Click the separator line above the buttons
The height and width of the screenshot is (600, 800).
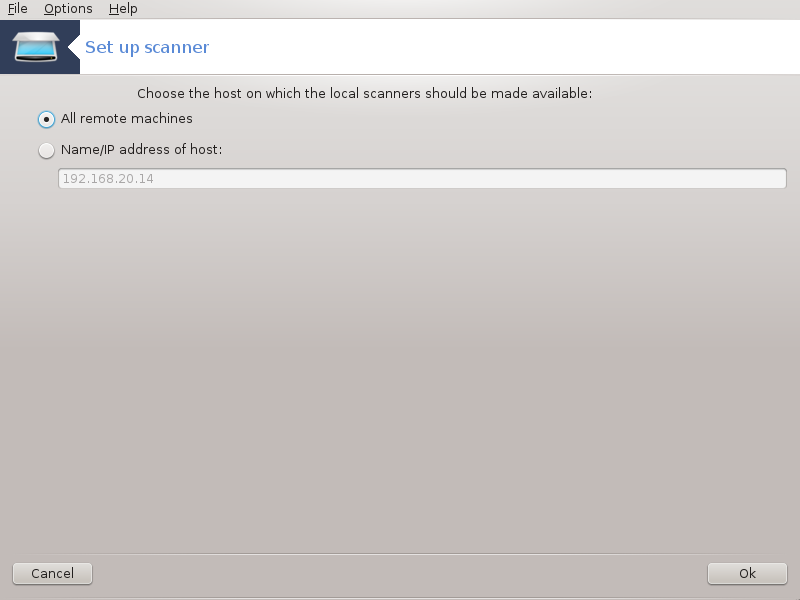coord(400,554)
